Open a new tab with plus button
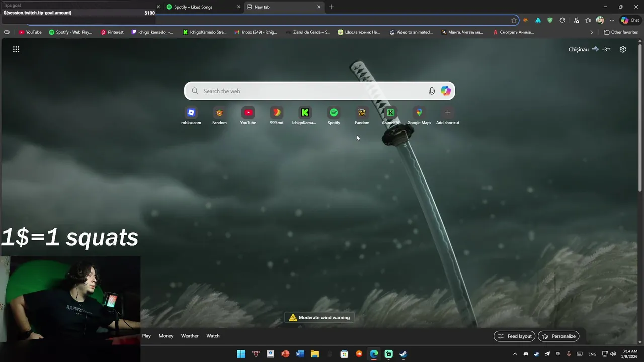 tap(331, 7)
